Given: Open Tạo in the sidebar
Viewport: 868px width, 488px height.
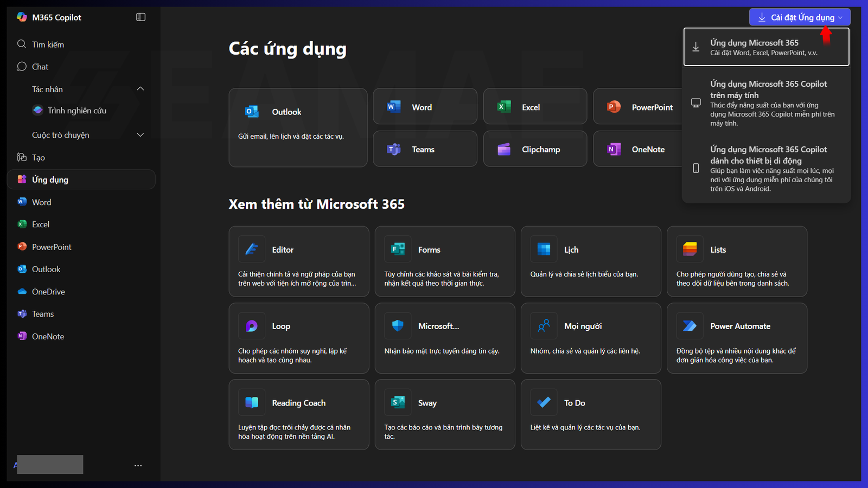Looking at the screenshot, I should [x=81, y=157].
